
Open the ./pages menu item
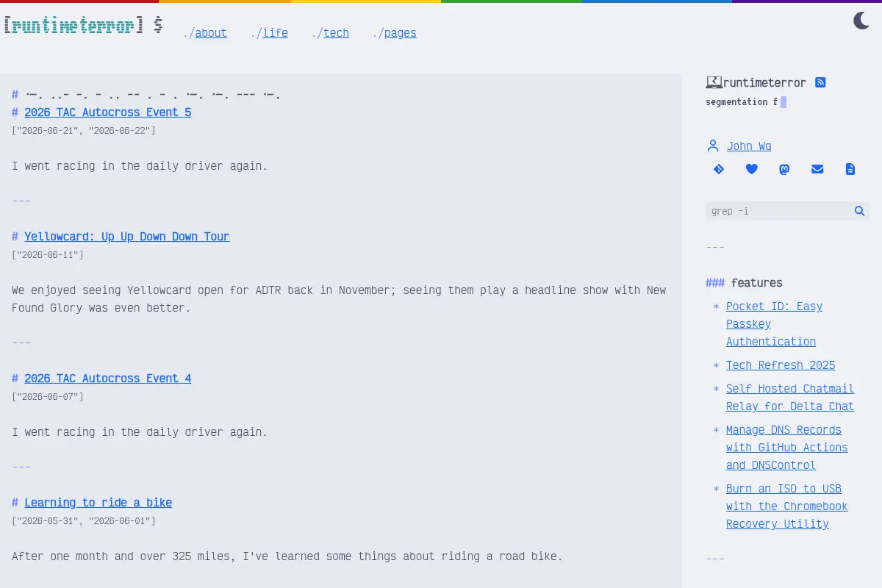394,33
